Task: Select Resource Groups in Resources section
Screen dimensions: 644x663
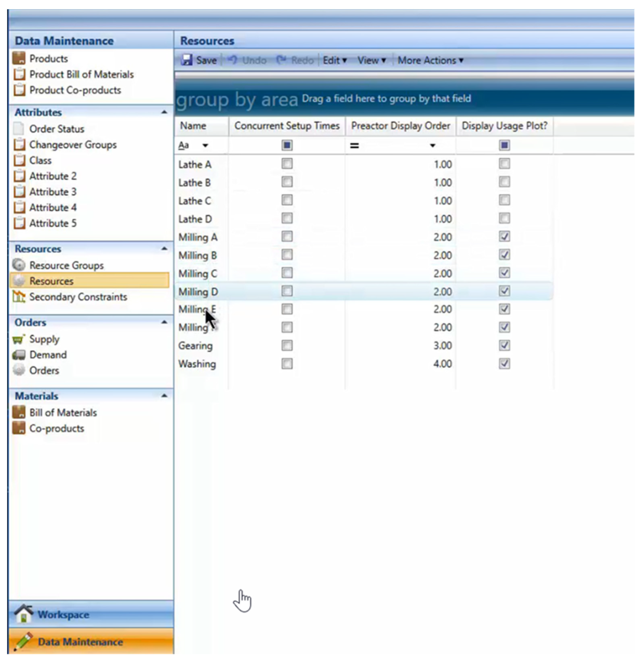Action: [67, 265]
